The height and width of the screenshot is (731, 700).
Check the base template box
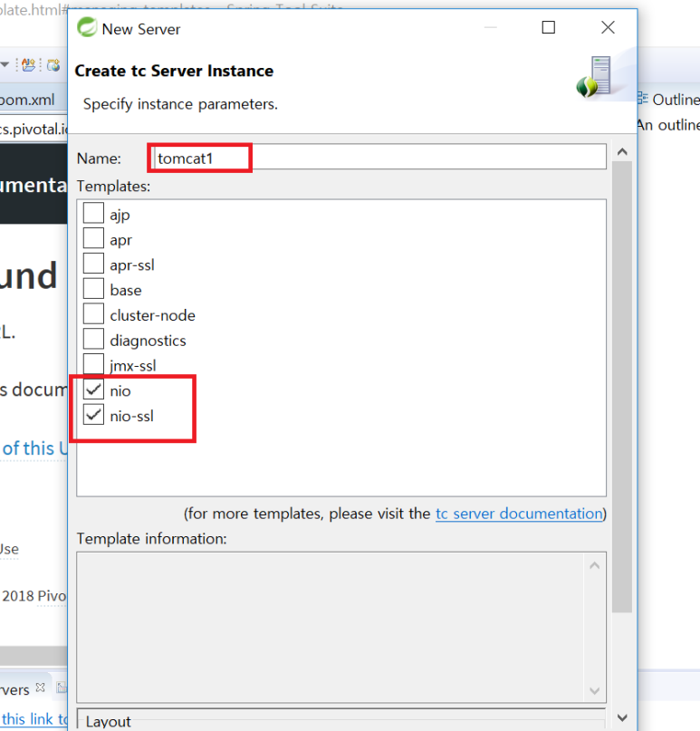pyautogui.click(x=93, y=289)
